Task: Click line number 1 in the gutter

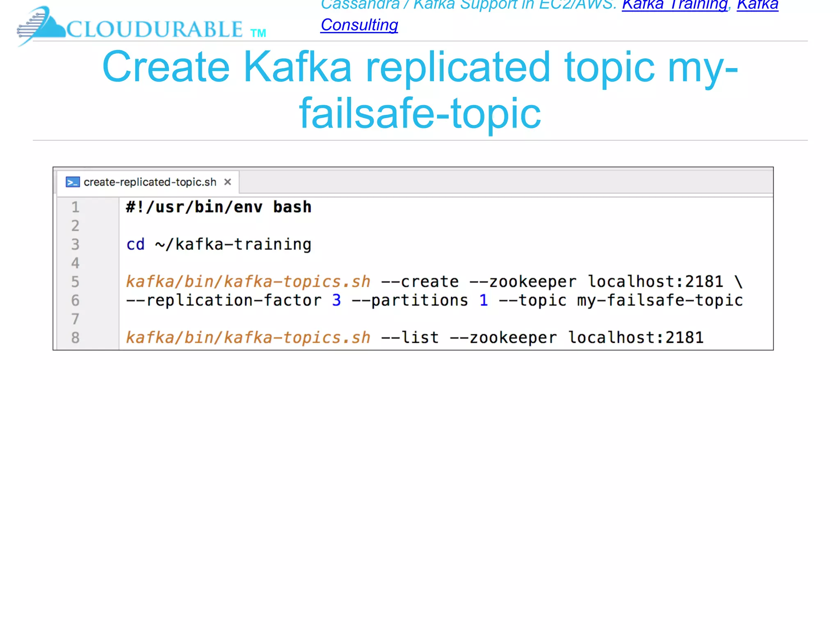Action: click(75, 207)
